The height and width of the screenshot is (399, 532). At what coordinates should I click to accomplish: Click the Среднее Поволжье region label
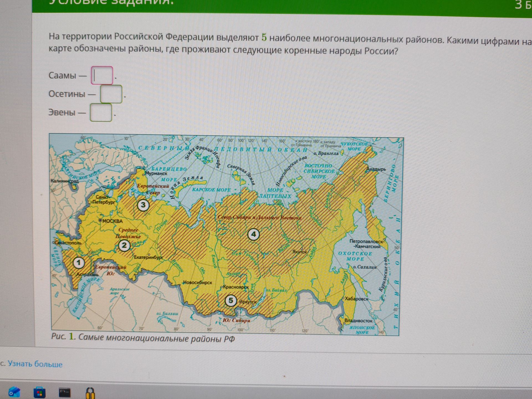pyautogui.click(x=128, y=233)
